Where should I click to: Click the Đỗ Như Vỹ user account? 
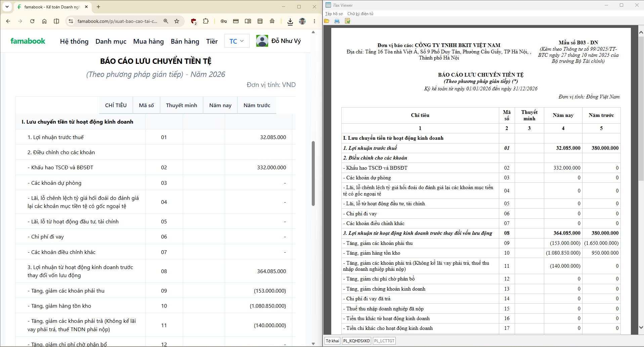[x=278, y=41]
